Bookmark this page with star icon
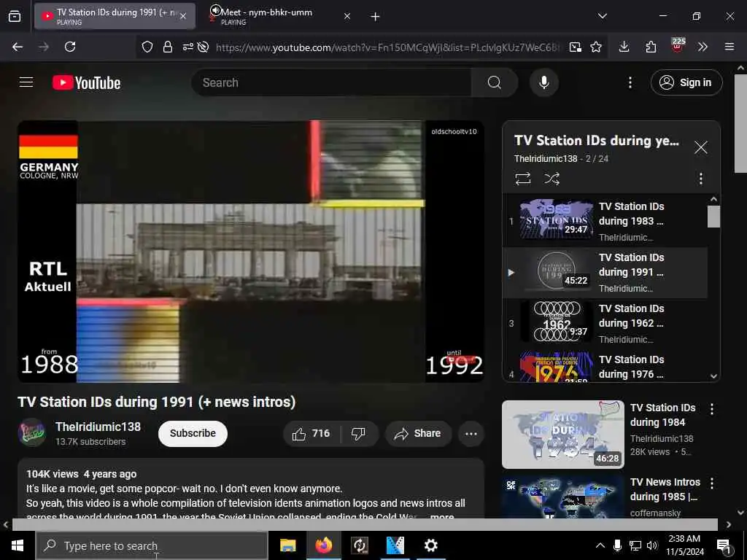 595,47
